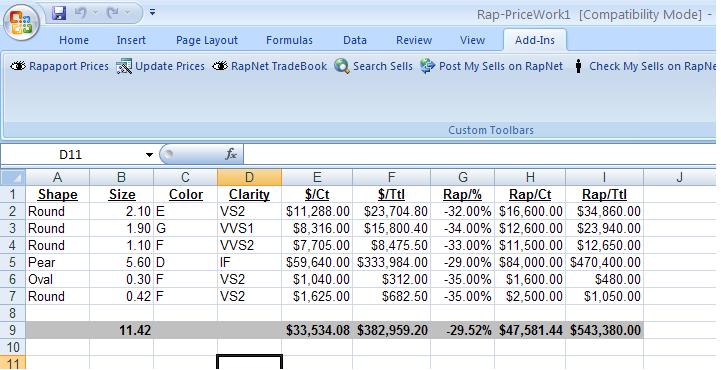721x370 pixels.
Task: Click the Rapaport Prices eye icon
Action: point(18,66)
